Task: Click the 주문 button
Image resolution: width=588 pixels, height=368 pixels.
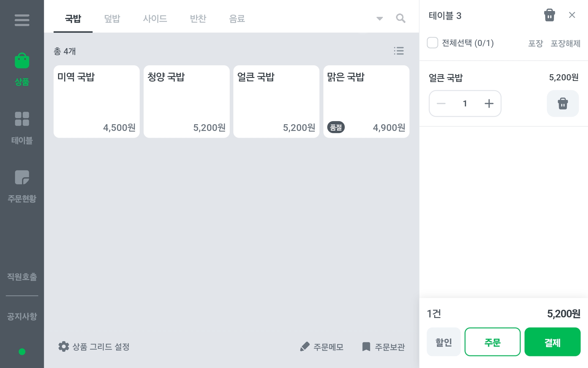Action: (x=492, y=342)
